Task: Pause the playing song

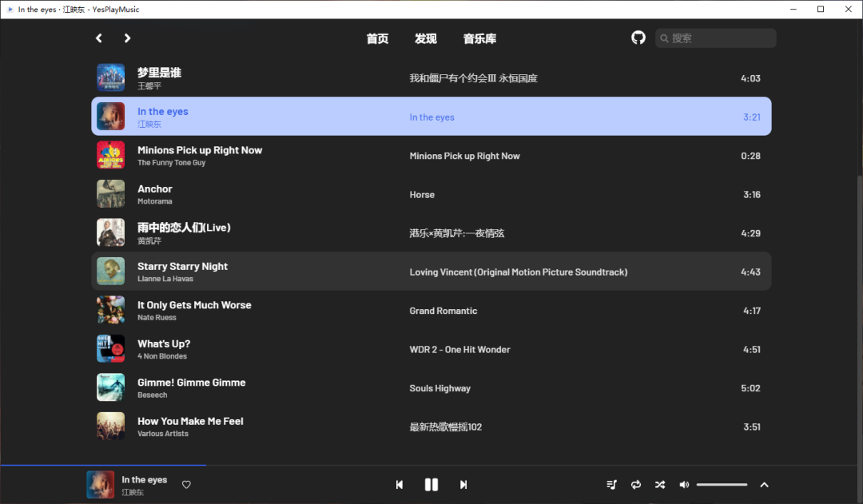Action: coord(431,485)
